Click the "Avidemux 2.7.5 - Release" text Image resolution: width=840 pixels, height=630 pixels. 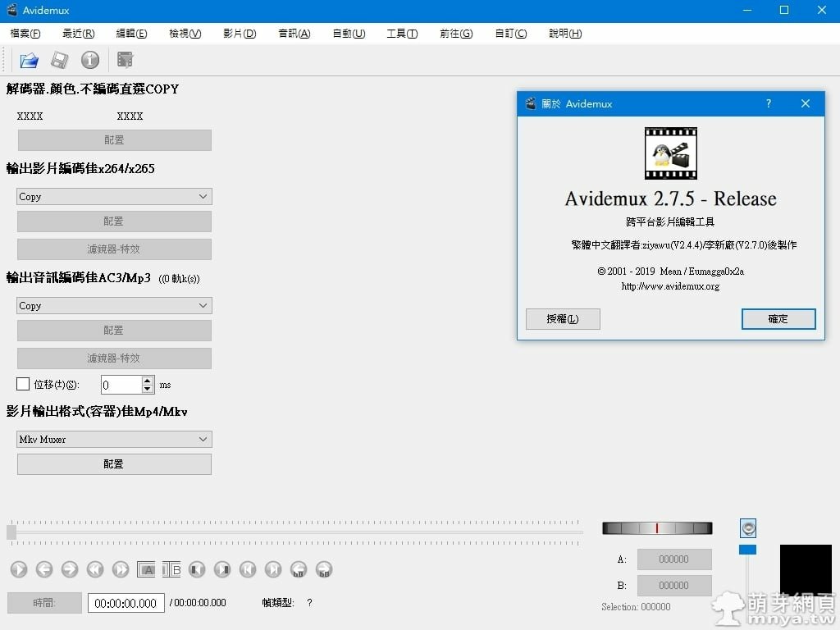coord(671,199)
